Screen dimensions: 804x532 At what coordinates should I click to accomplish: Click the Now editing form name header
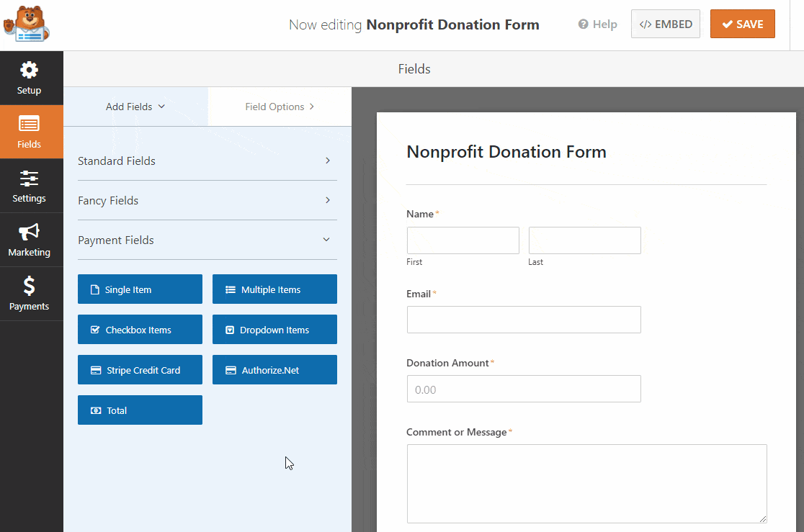pyautogui.click(x=414, y=24)
